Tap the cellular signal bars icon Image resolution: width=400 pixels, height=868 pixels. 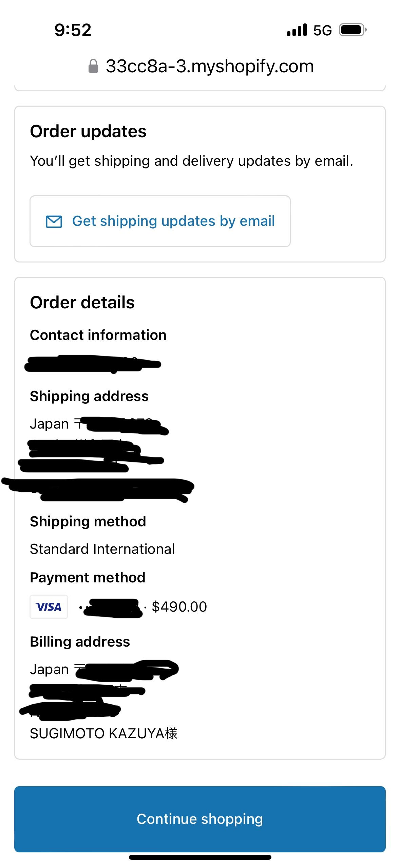tap(297, 30)
